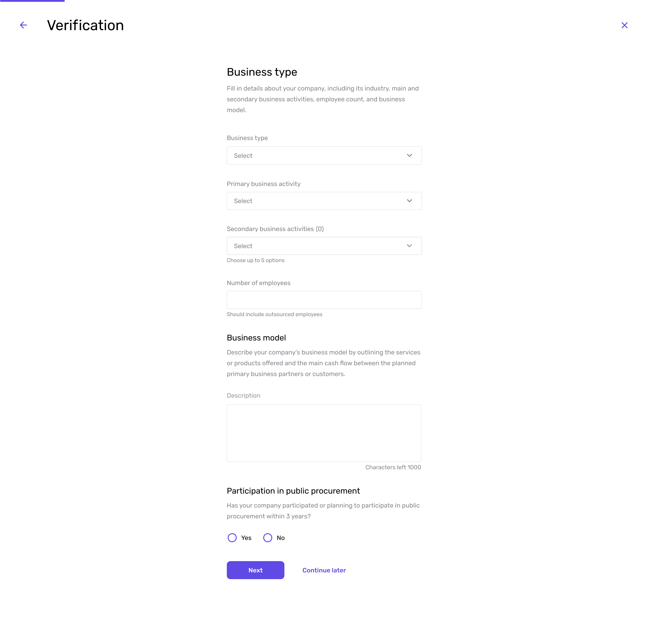Open the Primary business activity Select dropdown
This screenshot has width=648, height=644.
(324, 201)
